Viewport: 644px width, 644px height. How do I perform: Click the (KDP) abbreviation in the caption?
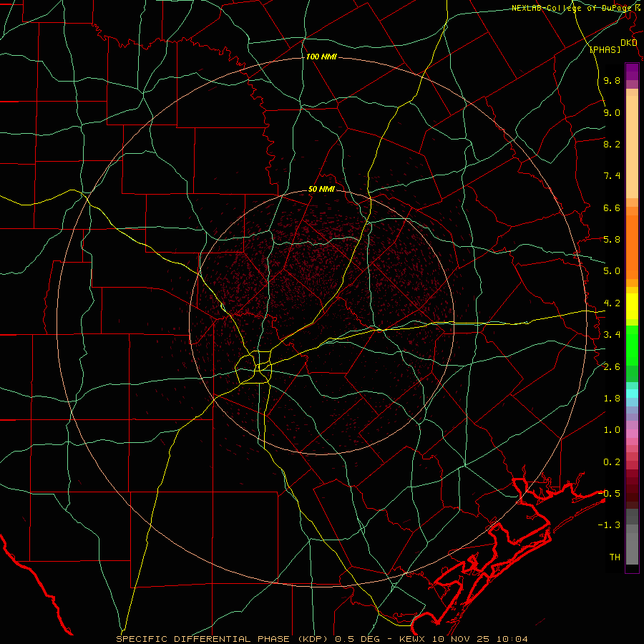(x=314, y=639)
